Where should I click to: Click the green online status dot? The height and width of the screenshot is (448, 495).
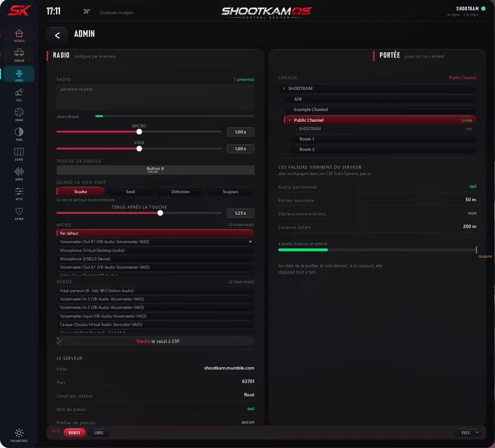coord(483,9)
